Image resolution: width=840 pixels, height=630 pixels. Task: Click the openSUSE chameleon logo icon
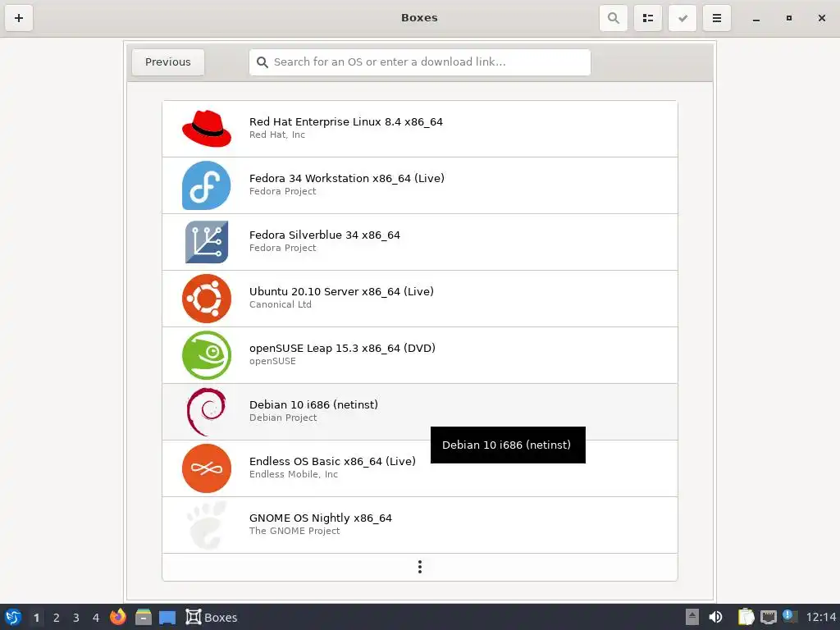tap(207, 355)
